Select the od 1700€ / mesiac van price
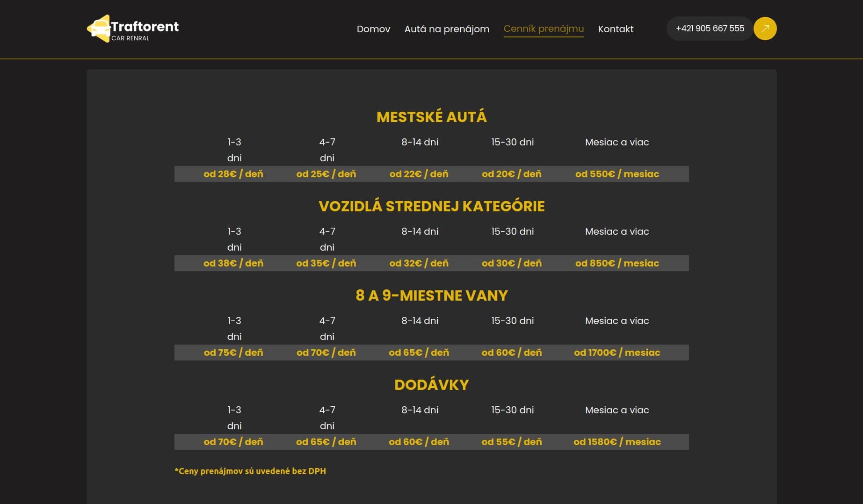The width and height of the screenshot is (863, 504). (x=617, y=353)
